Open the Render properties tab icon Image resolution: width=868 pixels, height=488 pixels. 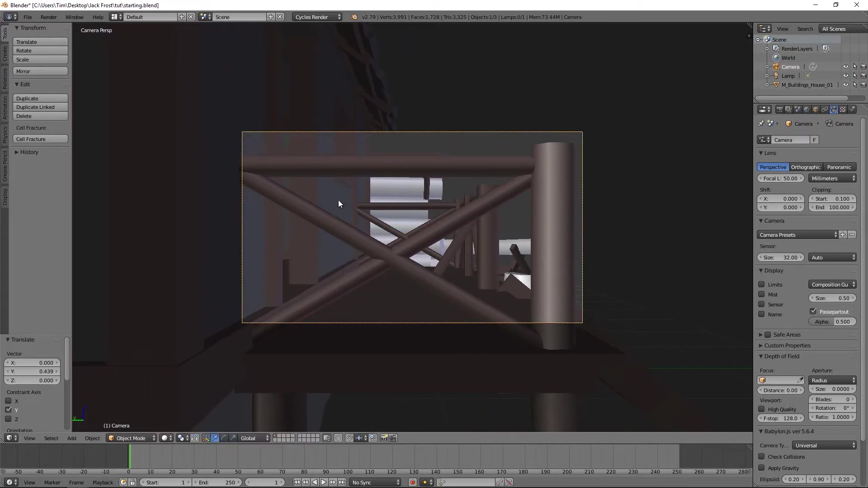coord(779,109)
